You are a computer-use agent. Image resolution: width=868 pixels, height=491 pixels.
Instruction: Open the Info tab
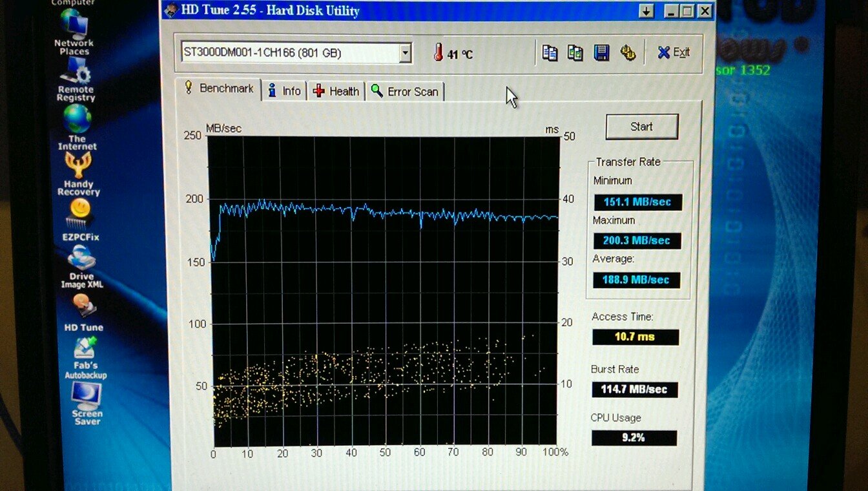(285, 91)
